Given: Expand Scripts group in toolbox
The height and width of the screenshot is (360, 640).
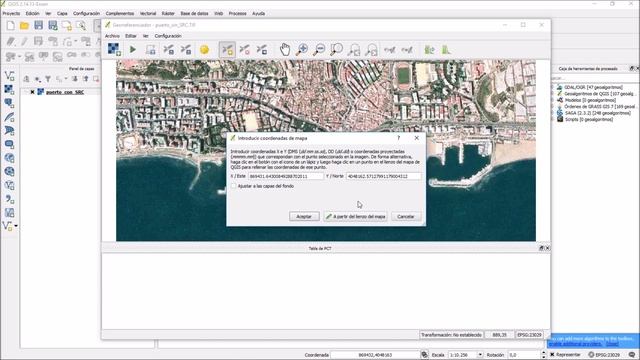Looking at the screenshot, I should pos(553,120).
